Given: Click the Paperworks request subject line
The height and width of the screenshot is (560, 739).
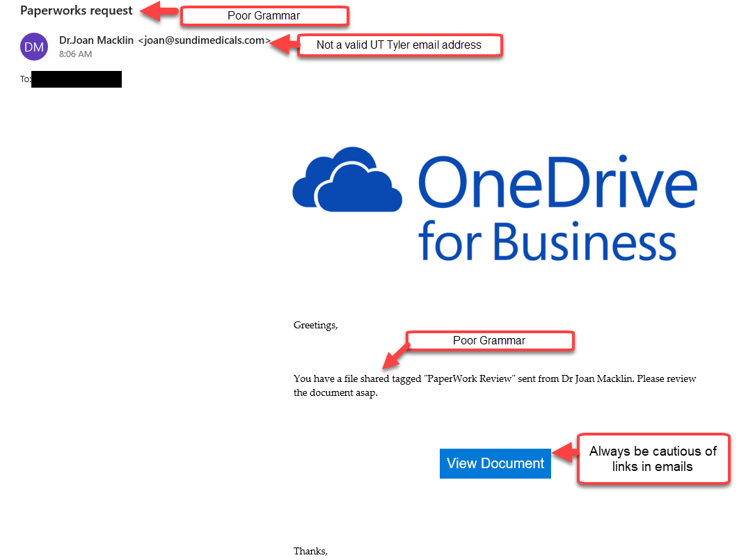Looking at the screenshot, I should click(x=77, y=10).
